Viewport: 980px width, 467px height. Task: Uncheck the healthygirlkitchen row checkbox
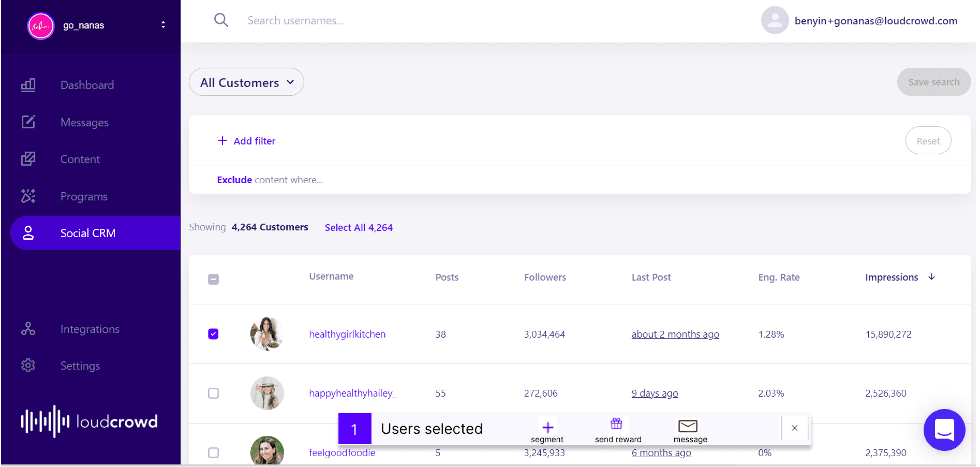point(214,334)
